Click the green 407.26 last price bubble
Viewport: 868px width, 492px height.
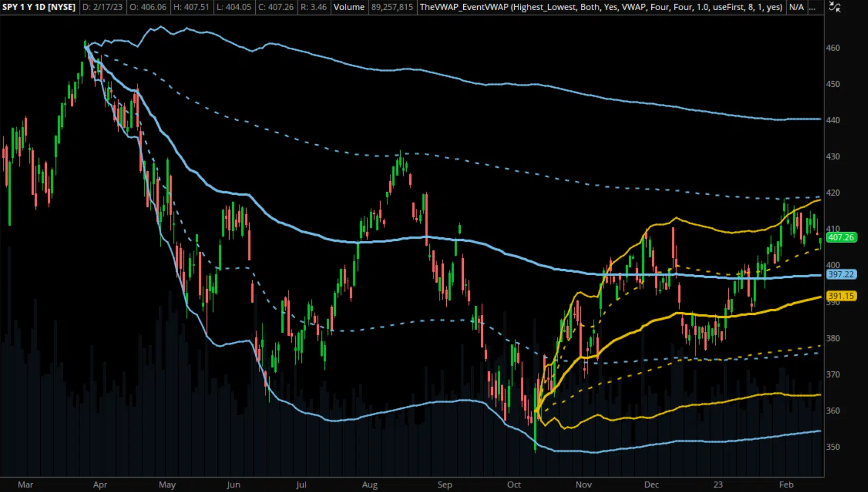click(841, 237)
